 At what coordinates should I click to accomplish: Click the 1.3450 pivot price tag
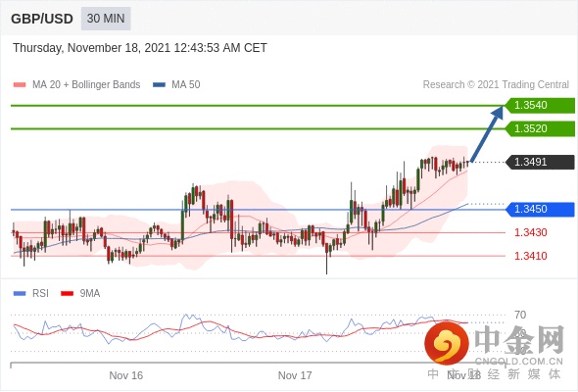[x=540, y=209]
